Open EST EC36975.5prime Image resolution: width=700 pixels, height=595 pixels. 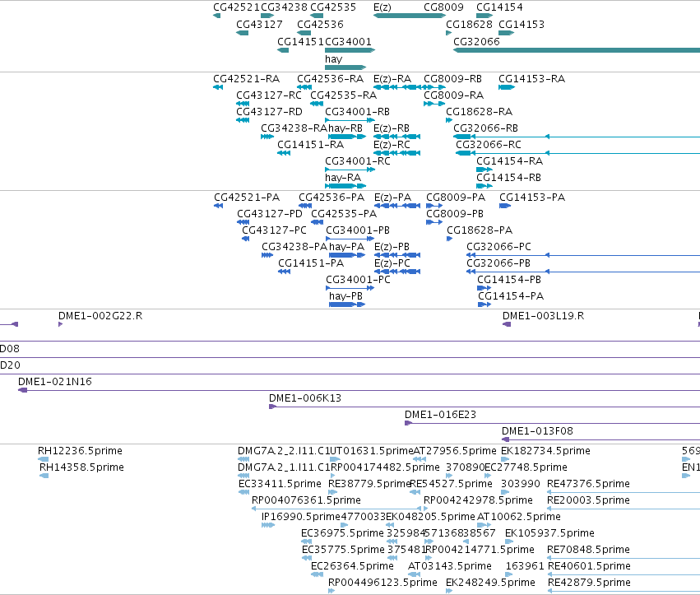point(342,533)
